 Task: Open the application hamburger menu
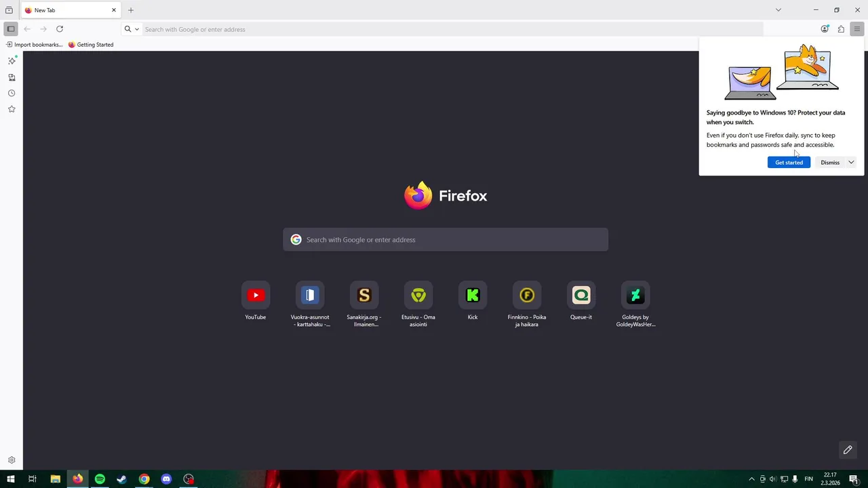click(857, 29)
